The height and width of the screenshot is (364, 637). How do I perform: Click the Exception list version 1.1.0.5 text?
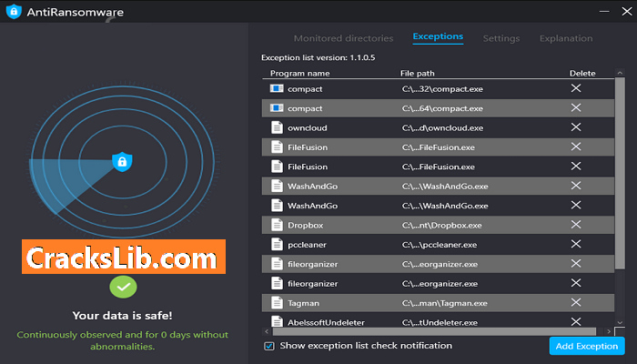point(318,57)
